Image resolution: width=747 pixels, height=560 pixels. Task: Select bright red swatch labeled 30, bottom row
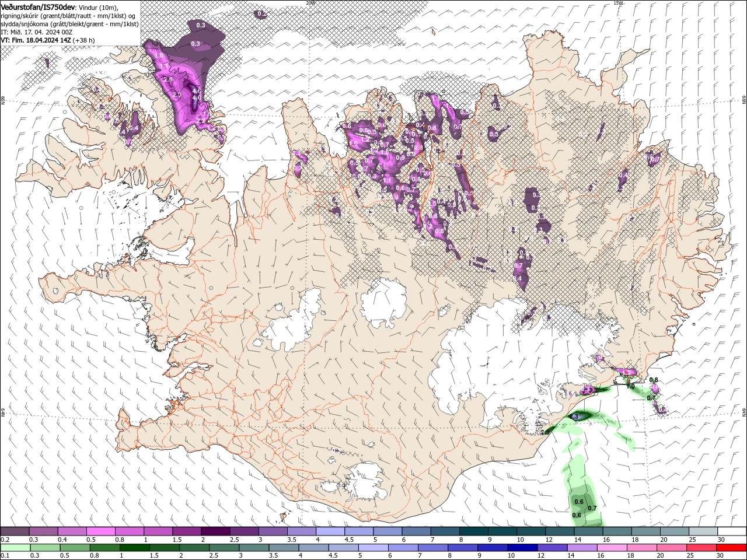731,548
